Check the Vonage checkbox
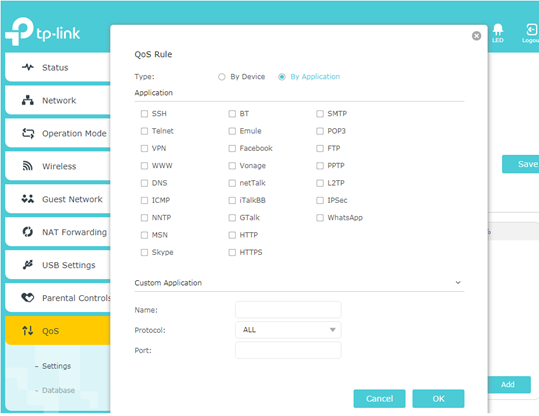The image size is (539, 416). (232, 166)
